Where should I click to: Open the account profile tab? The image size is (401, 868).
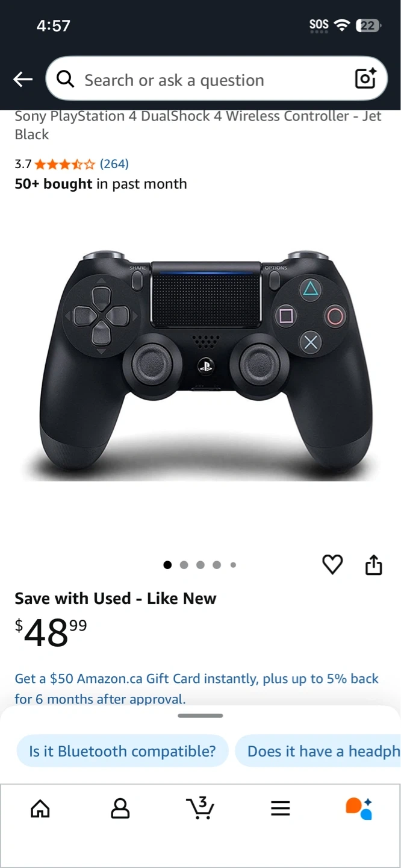(x=120, y=808)
